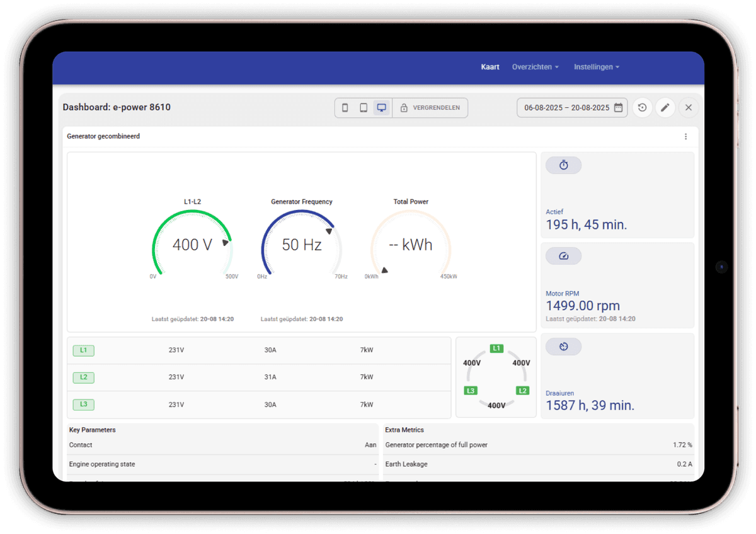Open the Overzichten dropdown menu

click(x=535, y=67)
